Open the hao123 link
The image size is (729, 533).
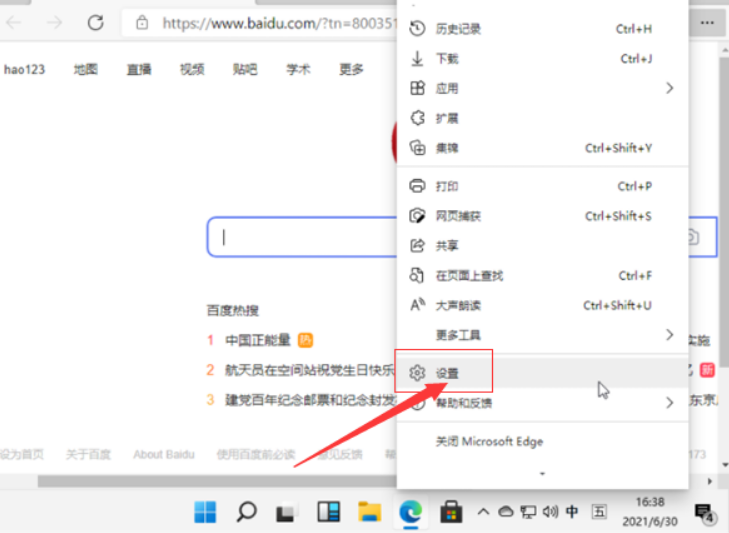click(24, 69)
